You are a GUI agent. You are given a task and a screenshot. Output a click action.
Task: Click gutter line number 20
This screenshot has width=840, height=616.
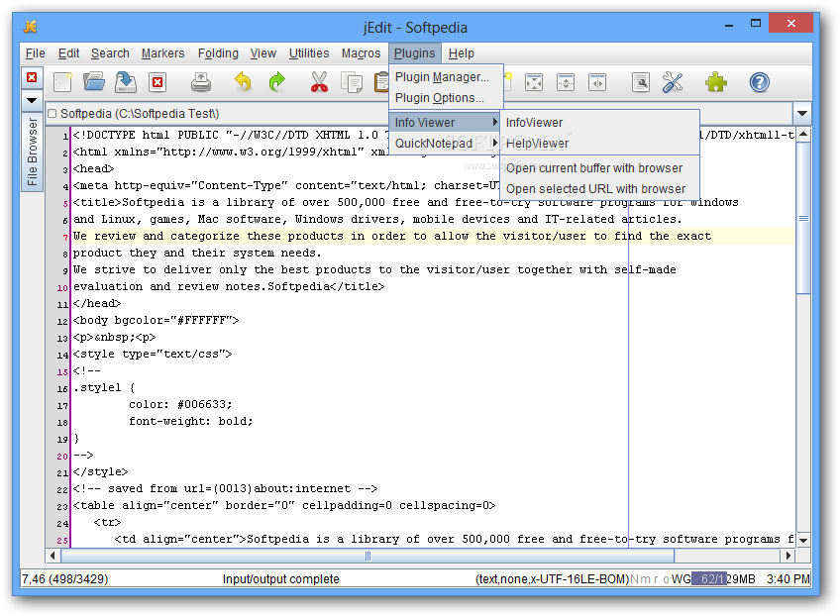[62, 456]
